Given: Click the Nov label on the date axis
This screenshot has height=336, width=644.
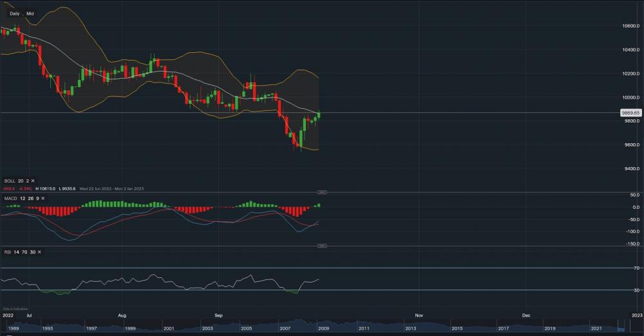Looking at the screenshot, I should tap(419, 315).
